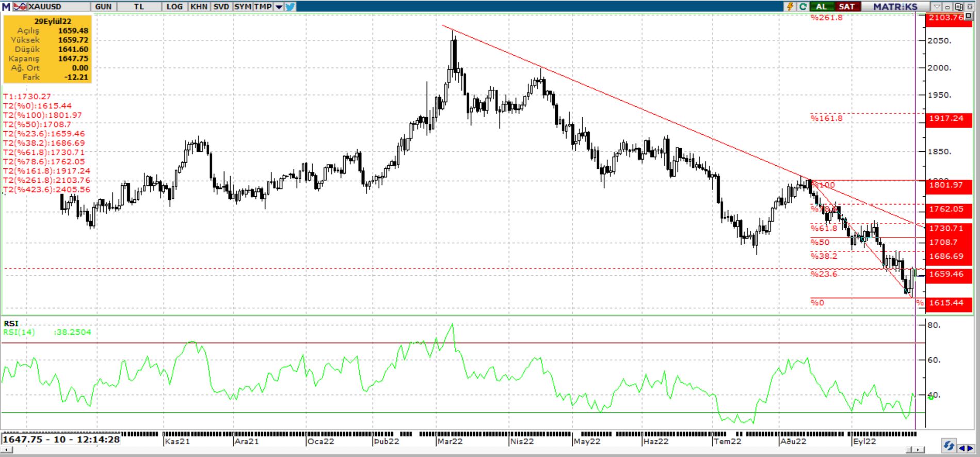
Task: Click the RSI panel title
Action: point(11,324)
